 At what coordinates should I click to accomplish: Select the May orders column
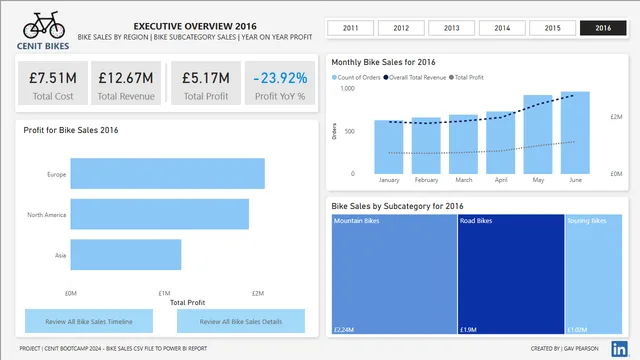point(538,135)
